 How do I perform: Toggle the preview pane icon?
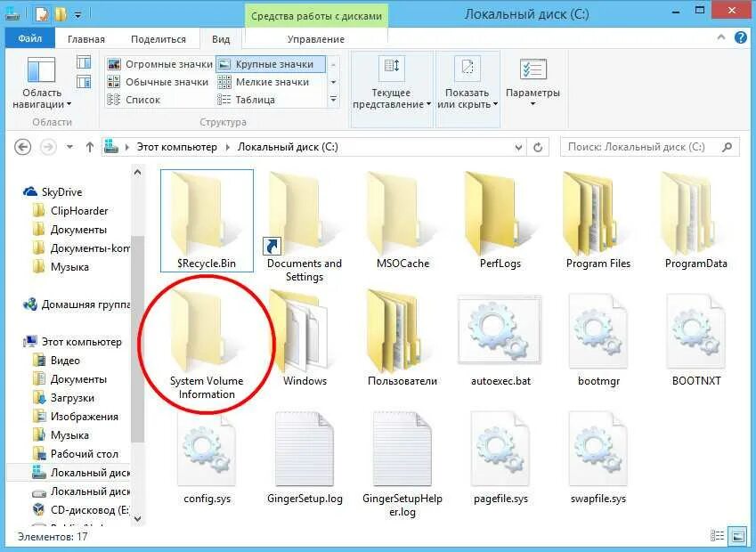[84, 62]
